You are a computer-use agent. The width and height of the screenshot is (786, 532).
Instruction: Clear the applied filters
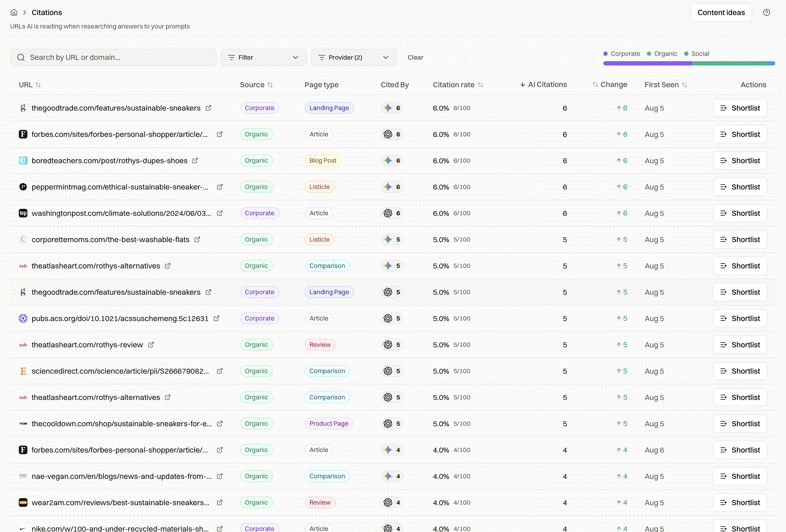coord(415,57)
